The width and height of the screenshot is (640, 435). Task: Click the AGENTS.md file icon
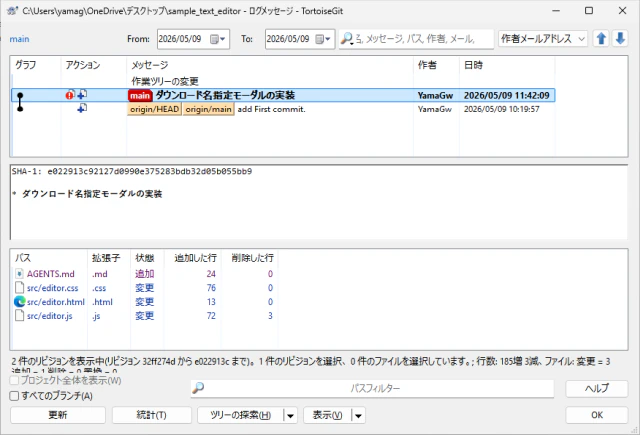[x=19, y=273]
